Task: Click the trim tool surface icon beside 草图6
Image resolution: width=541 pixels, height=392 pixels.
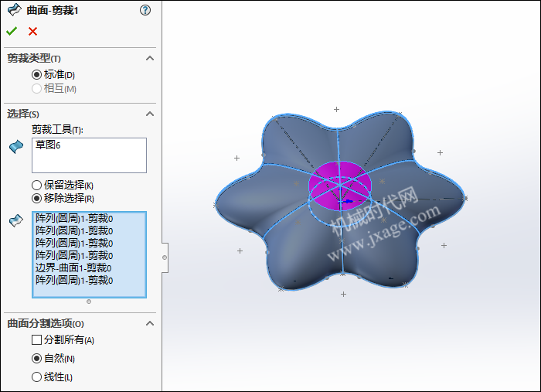Action: click(16, 147)
